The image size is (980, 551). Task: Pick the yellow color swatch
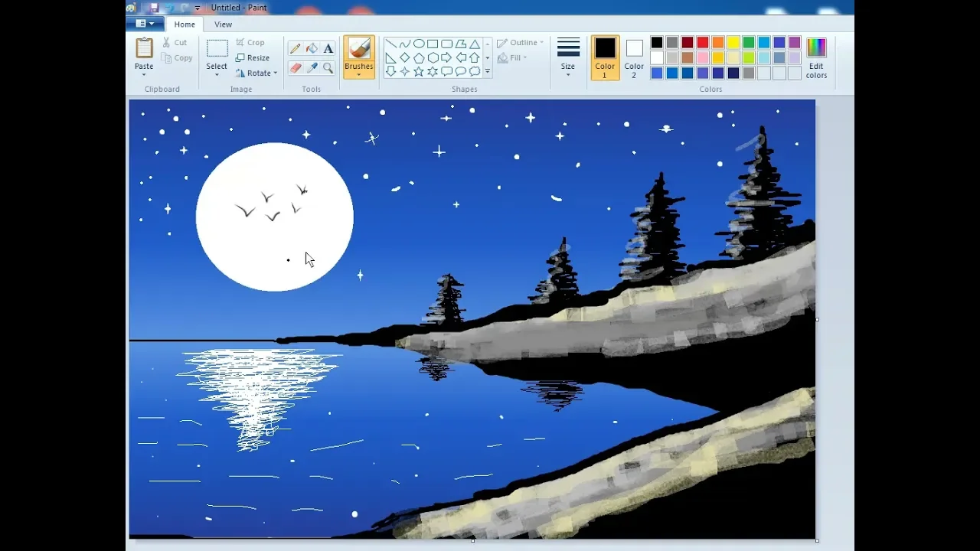(733, 43)
